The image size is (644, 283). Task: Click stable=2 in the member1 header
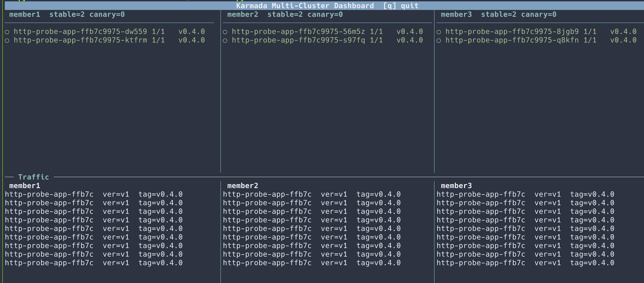67,15
